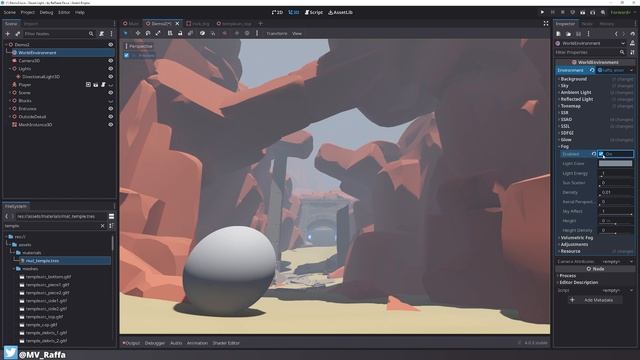This screenshot has width=640, height=360.
Task: Open the Scene menu
Action: pos(10,12)
